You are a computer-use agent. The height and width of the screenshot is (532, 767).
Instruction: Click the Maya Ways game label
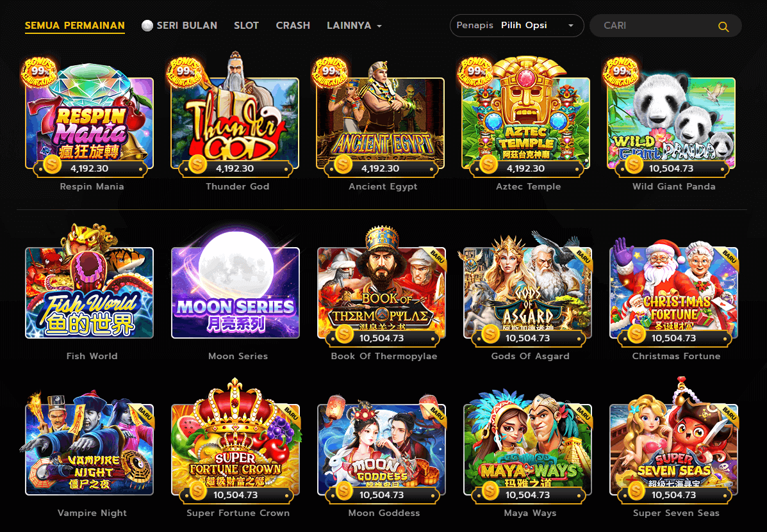point(531,513)
